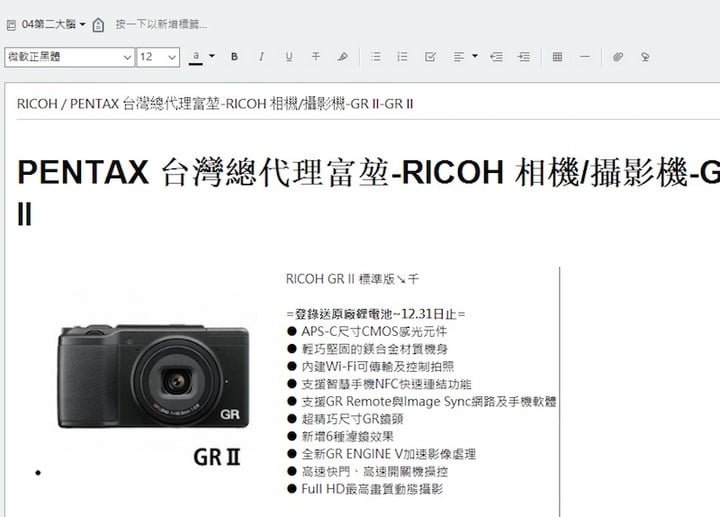Insert a checkbox to-do item
720x517 pixels.
tap(430, 57)
